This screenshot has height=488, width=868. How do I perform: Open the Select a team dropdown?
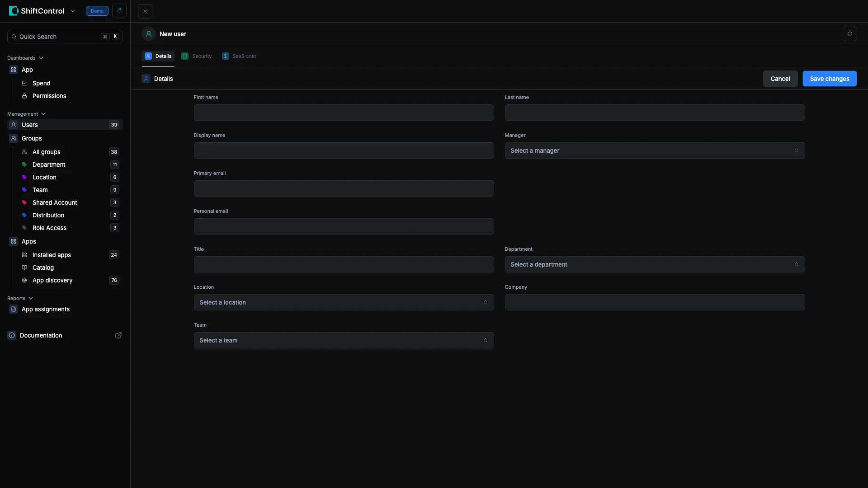pyautogui.click(x=343, y=341)
